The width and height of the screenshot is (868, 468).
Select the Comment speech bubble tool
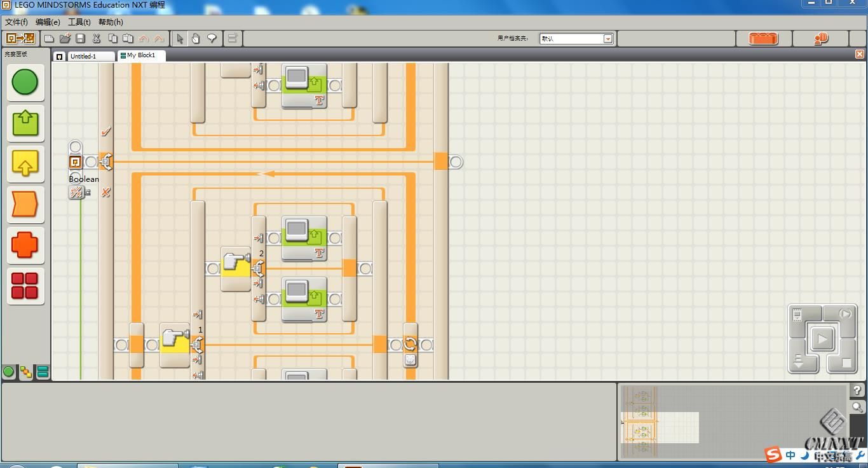coord(212,39)
